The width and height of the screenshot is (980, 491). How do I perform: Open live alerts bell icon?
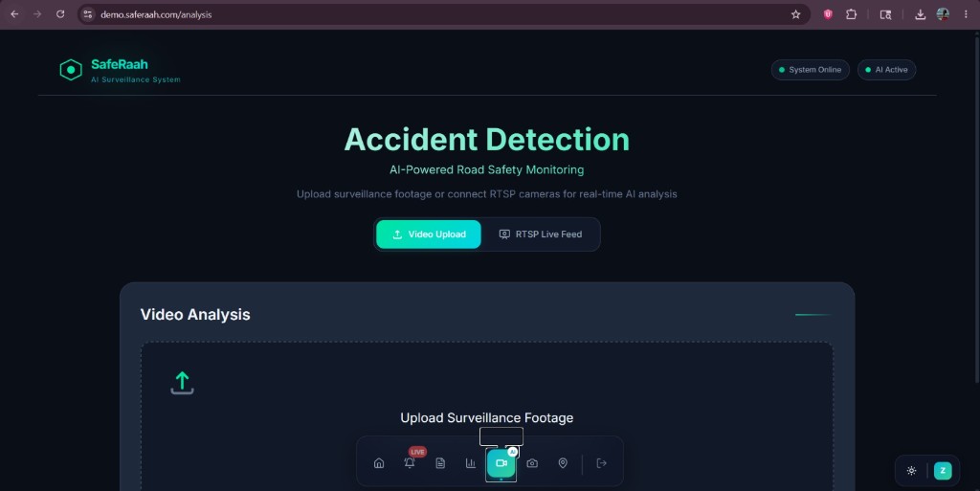[410, 463]
